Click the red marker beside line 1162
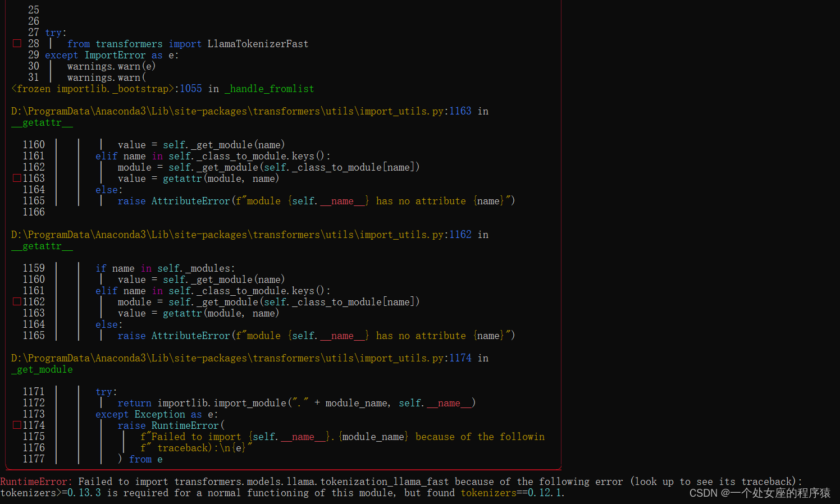 [16, 301]
